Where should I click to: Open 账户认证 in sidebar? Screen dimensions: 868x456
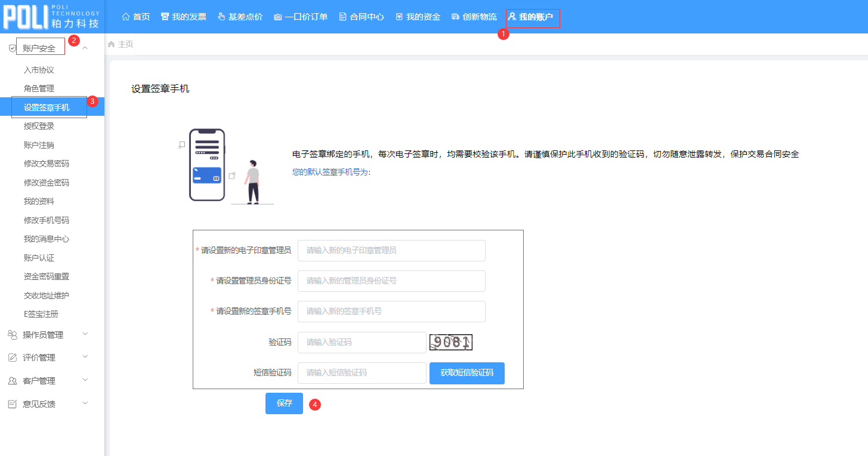(x=39, y=258)
